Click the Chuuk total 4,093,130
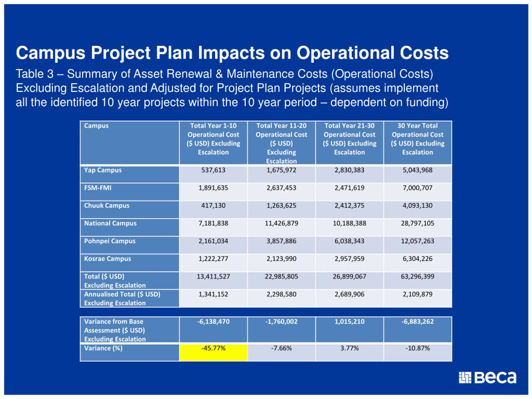Viewport: 532px width, 399px height. point(417,206)
